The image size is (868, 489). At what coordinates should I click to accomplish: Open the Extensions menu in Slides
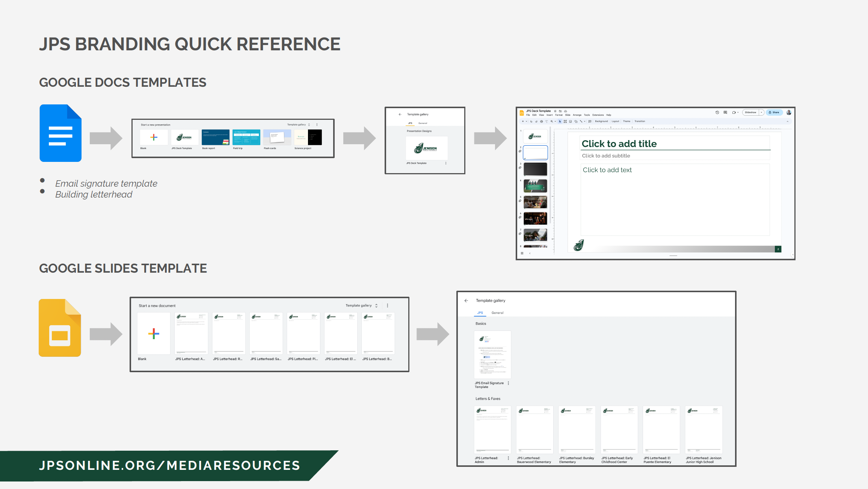(598, 115)
